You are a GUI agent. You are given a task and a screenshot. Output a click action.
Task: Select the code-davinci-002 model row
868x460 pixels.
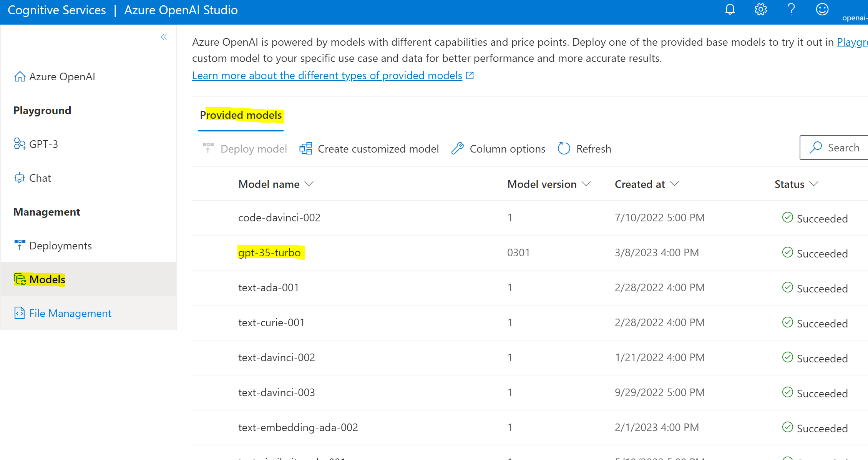point(530,218)
